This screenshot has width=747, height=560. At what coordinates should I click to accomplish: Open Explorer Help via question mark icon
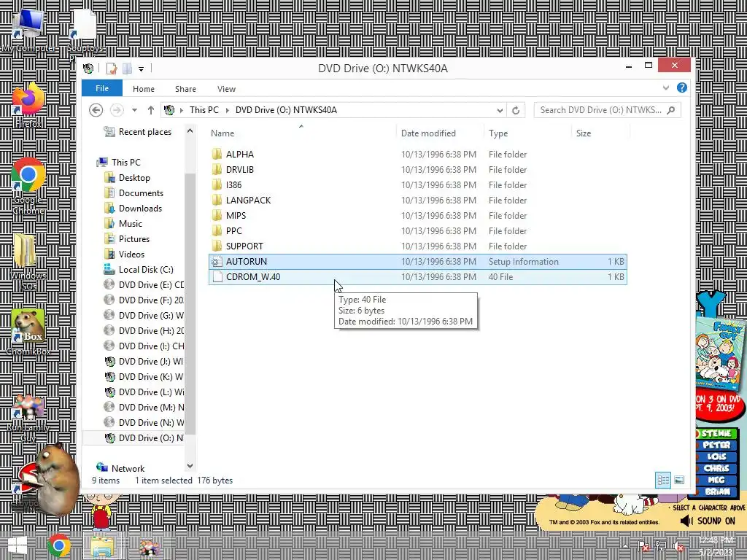pyautogui.click(x=682, y=87)
